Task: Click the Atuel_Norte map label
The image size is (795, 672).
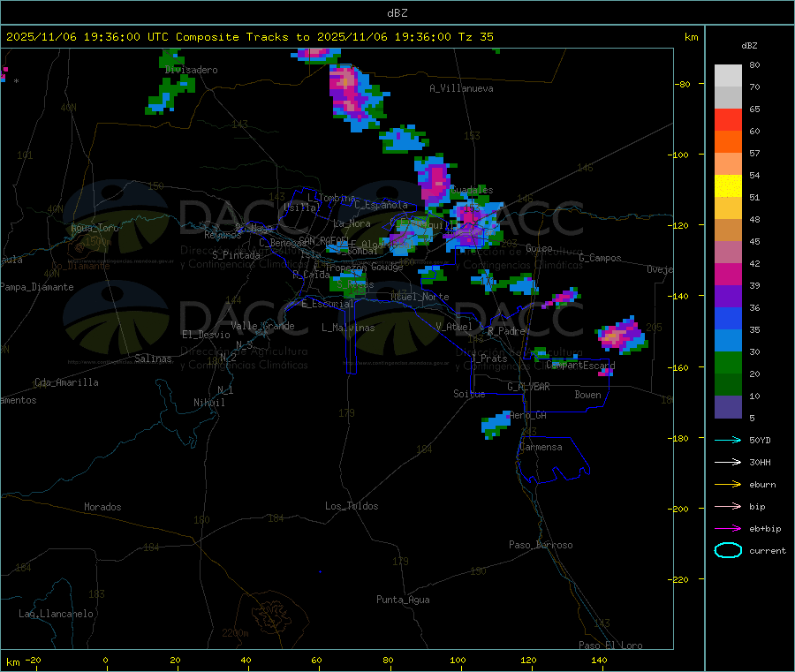Action: [420, 297]
